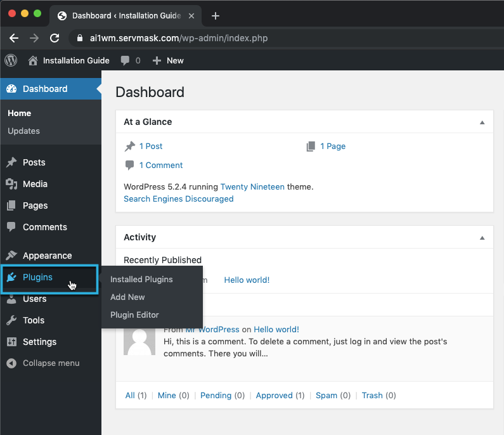Click the pushpin icon next to Posts
Screen dimensions: 504x435
[11, 162]
